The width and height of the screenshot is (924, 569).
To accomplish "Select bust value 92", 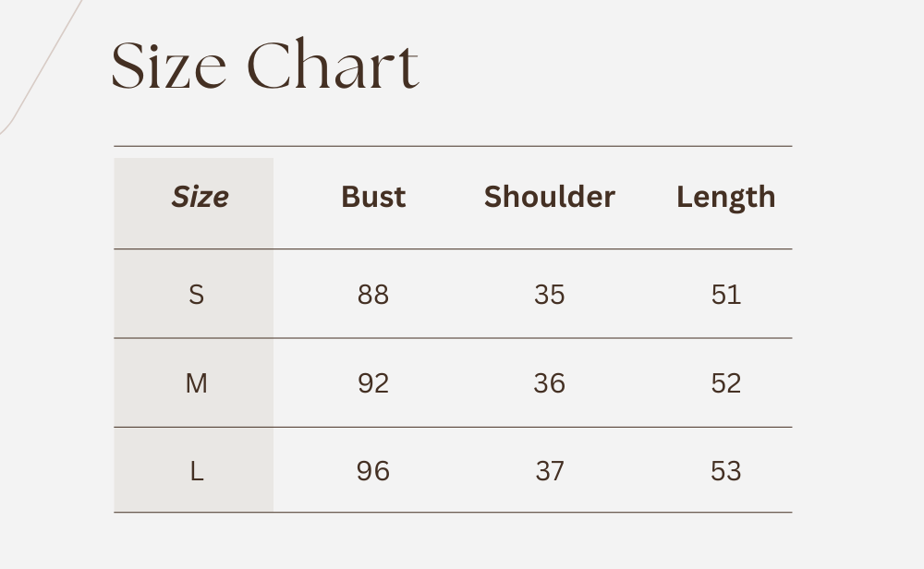I will point(373,383).
